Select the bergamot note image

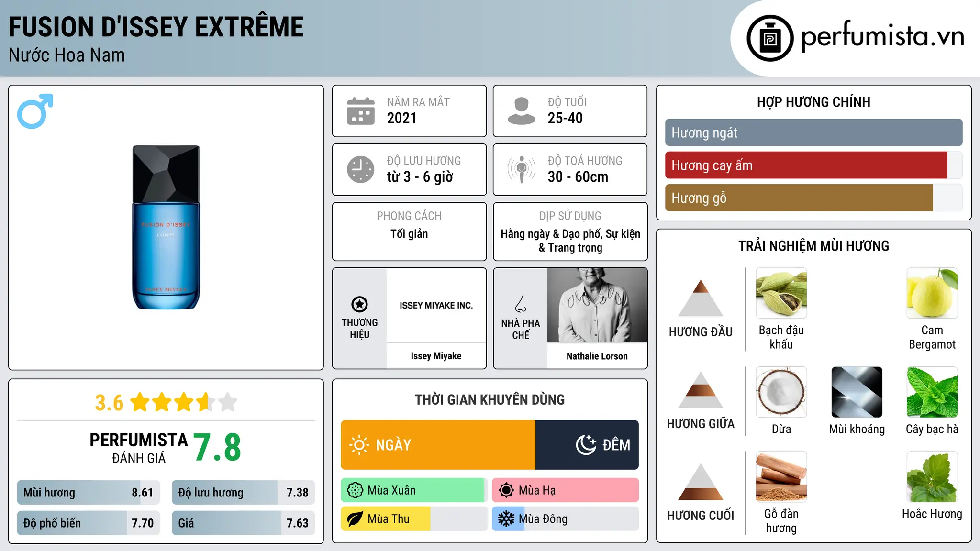pyautogui.click(x=932, y=293)
